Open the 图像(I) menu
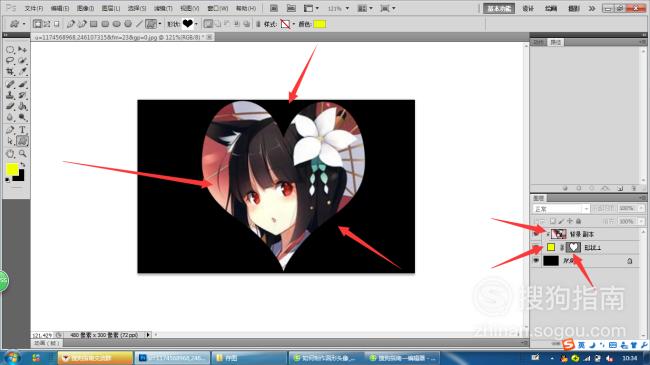650x365 pixels. click(x=85, y=8)
